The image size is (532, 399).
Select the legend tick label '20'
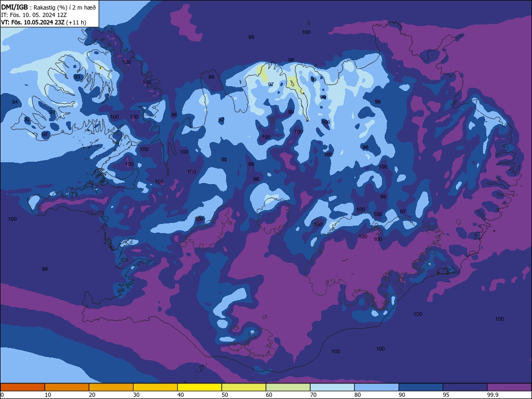(x=92, y=395)
